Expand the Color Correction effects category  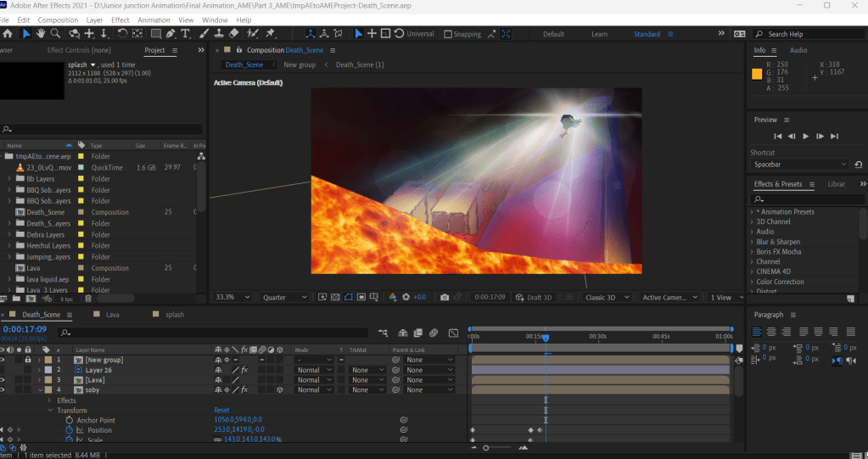point(752,282)
